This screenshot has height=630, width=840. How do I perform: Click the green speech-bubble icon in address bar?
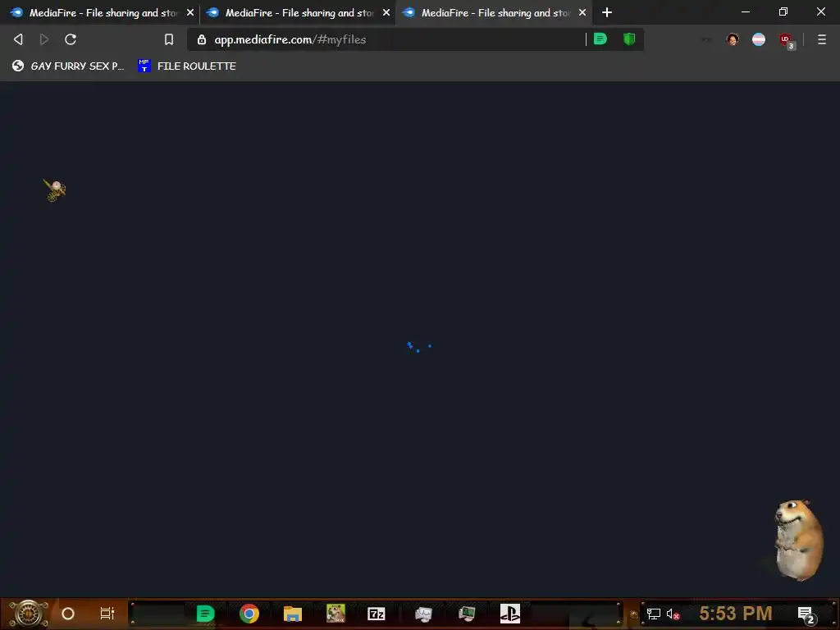tap(600, 39)
